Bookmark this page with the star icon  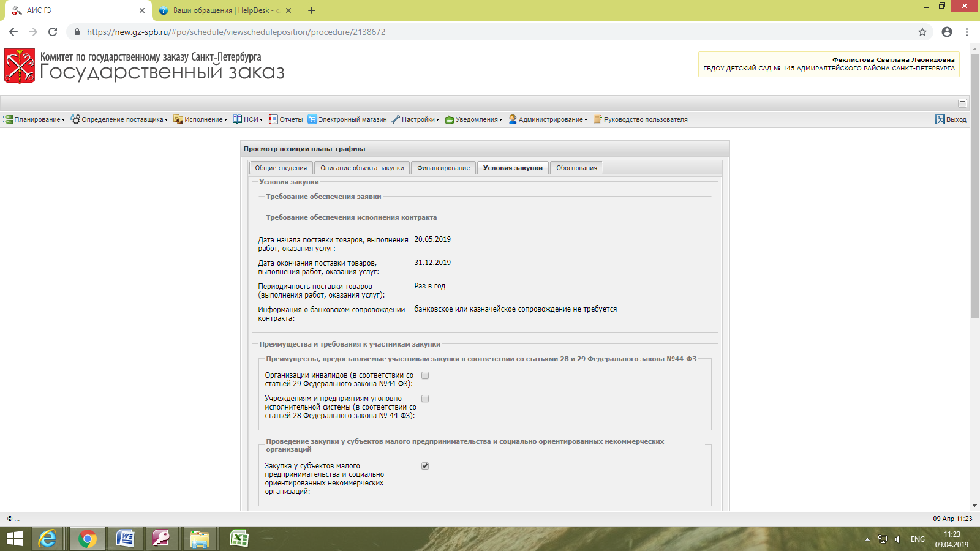pos(922,32)
